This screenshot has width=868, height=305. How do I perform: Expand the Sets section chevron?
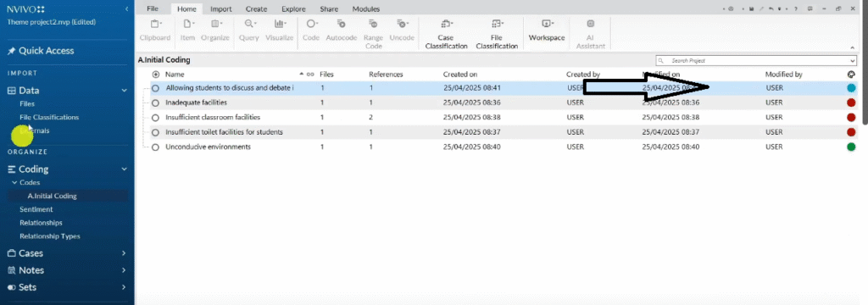point(124,288)
